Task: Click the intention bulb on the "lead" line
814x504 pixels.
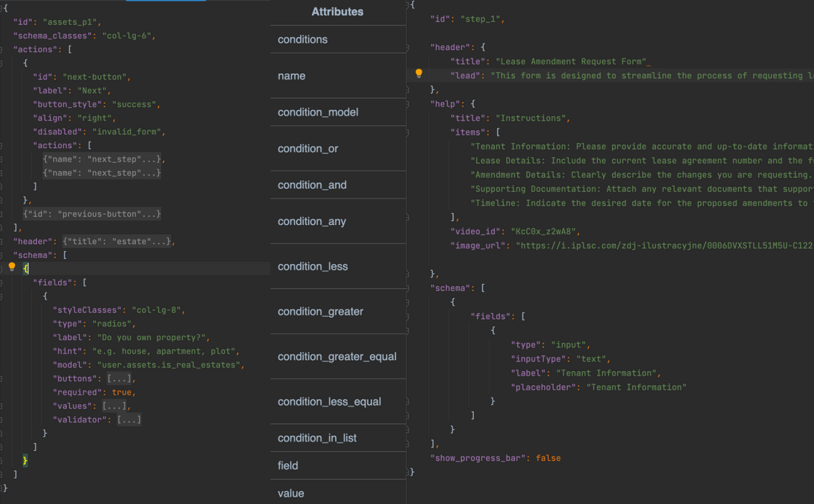Action: point(419,73)
